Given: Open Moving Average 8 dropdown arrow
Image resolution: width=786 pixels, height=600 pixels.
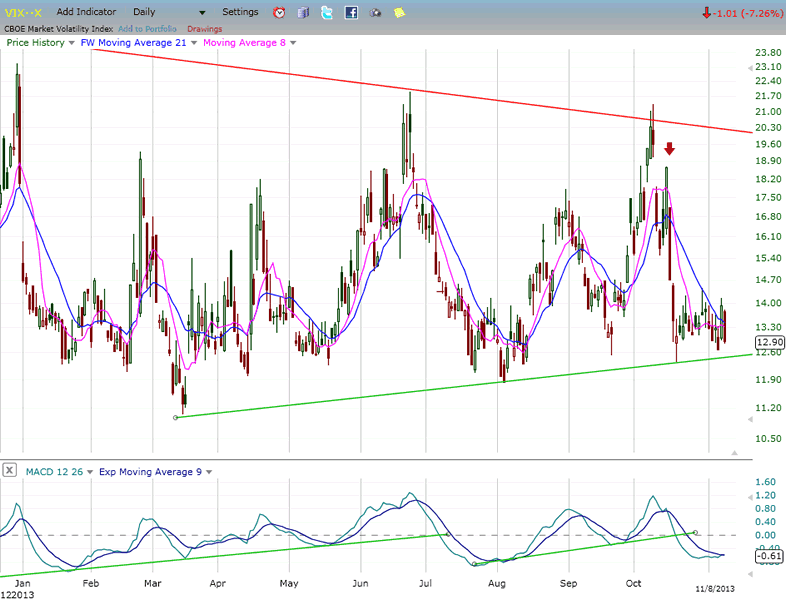Looking at the screenshot, I should point(292,43).
